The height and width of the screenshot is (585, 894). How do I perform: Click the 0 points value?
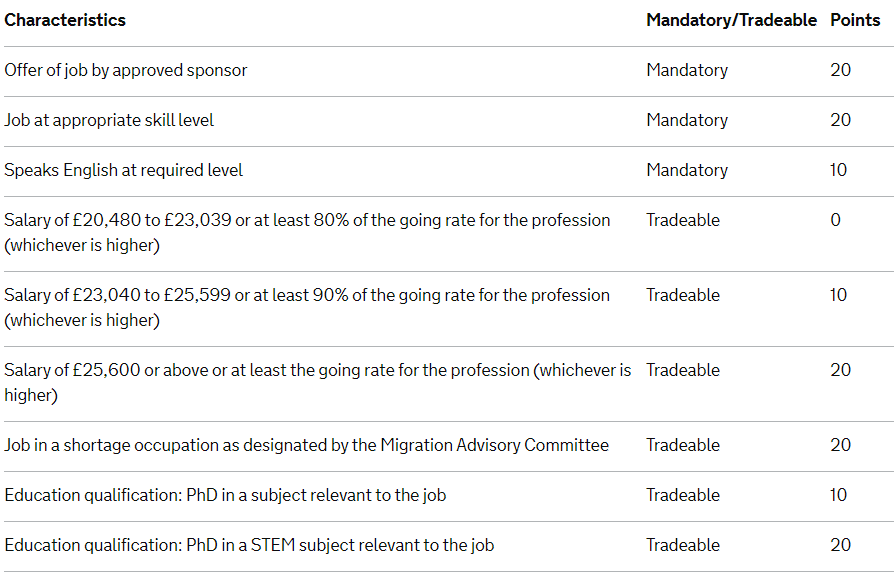[x=835, y=220]
